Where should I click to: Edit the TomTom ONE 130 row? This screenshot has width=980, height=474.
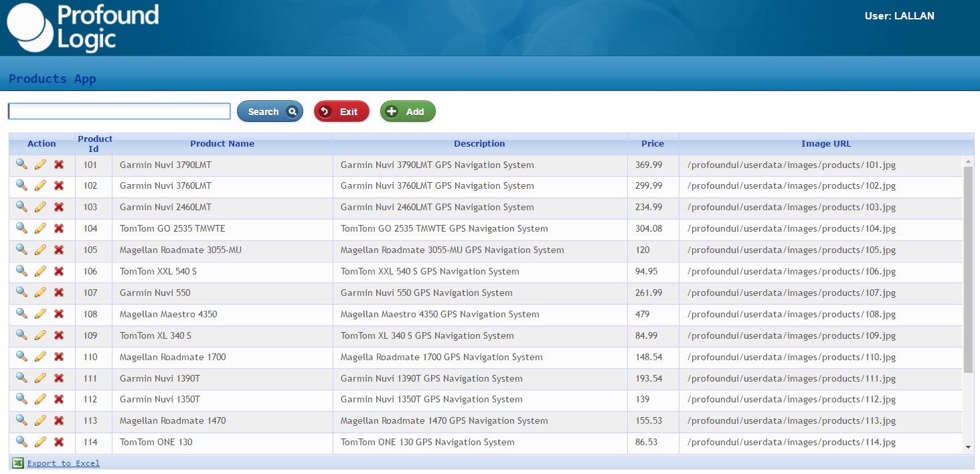(40, 442)
